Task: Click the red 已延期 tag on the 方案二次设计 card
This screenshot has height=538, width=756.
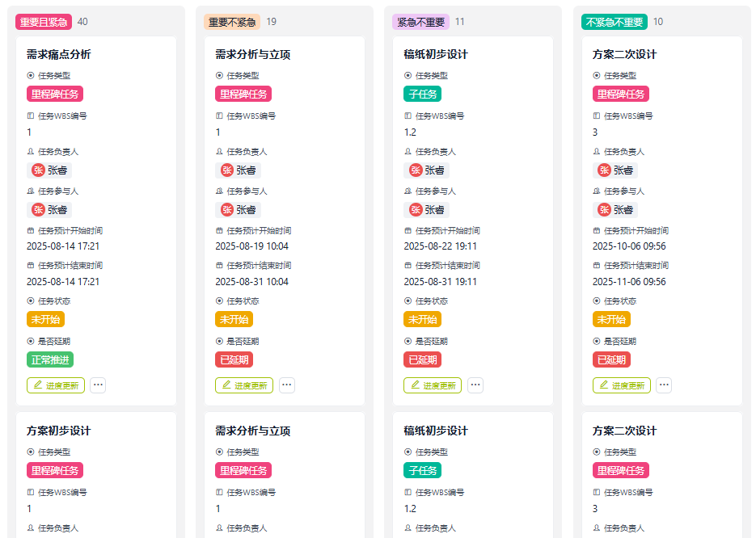Action: pyautogui.click(x=611, y=359)
